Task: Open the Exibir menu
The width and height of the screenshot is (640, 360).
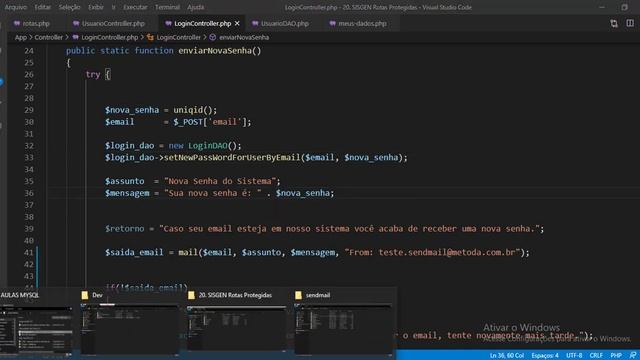Action: click(96, 7)
